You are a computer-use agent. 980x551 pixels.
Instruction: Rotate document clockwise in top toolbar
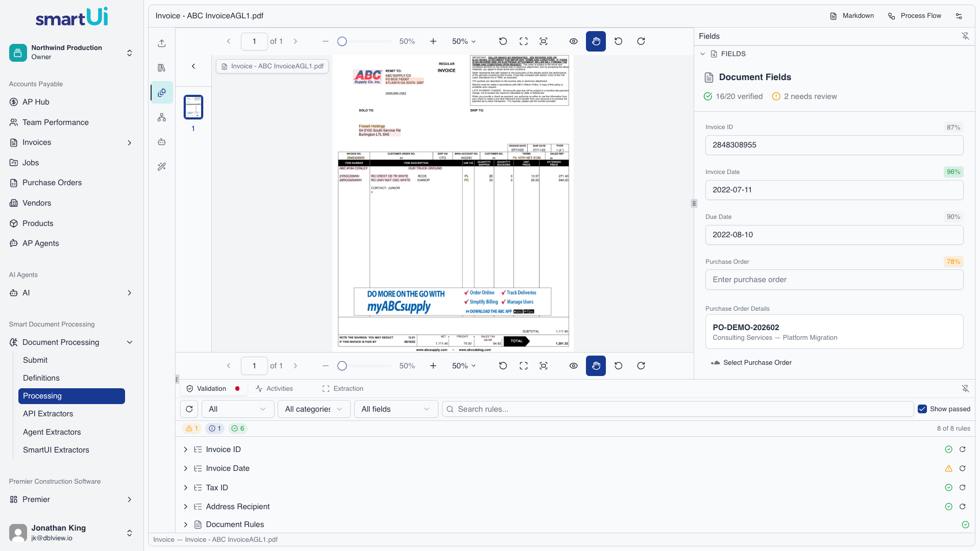point(641,41)
